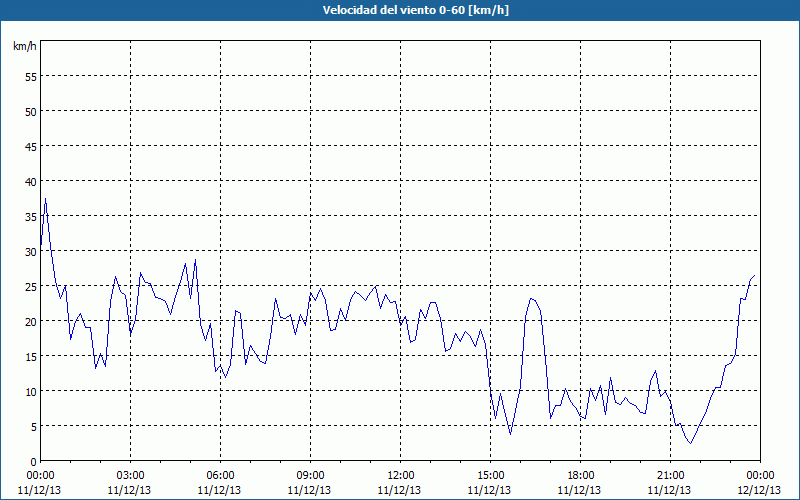
Task: Click the wind speed peak near 37 km/h
Action: click(x=45, y=199)
